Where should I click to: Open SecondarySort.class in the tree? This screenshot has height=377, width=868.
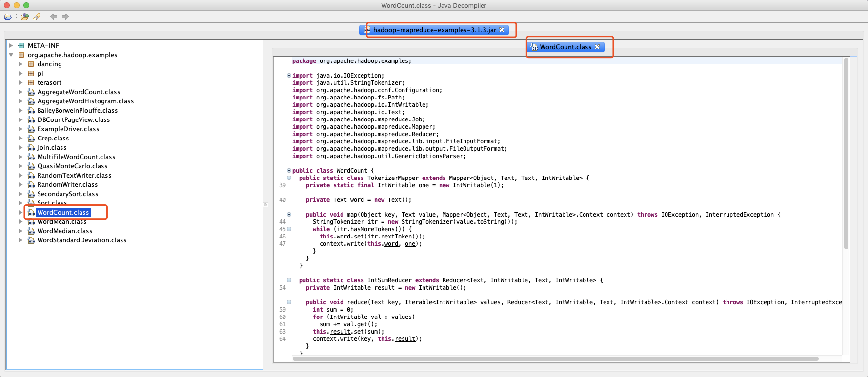tap(68, 194)
